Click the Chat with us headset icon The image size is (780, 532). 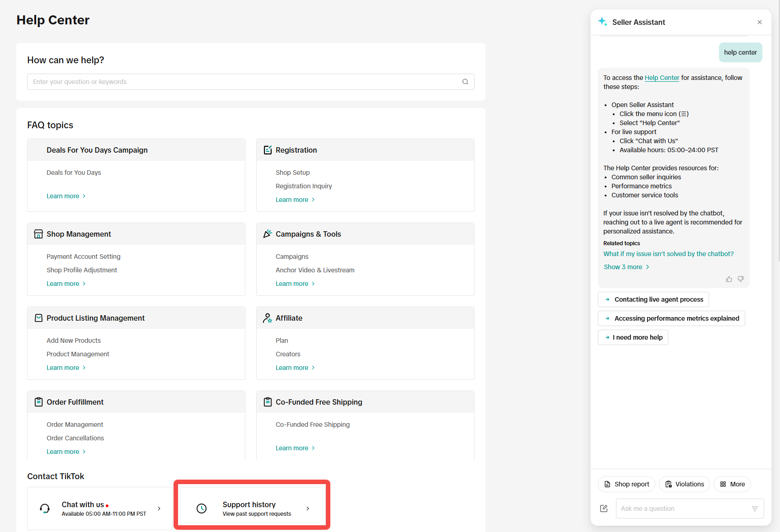45,509
